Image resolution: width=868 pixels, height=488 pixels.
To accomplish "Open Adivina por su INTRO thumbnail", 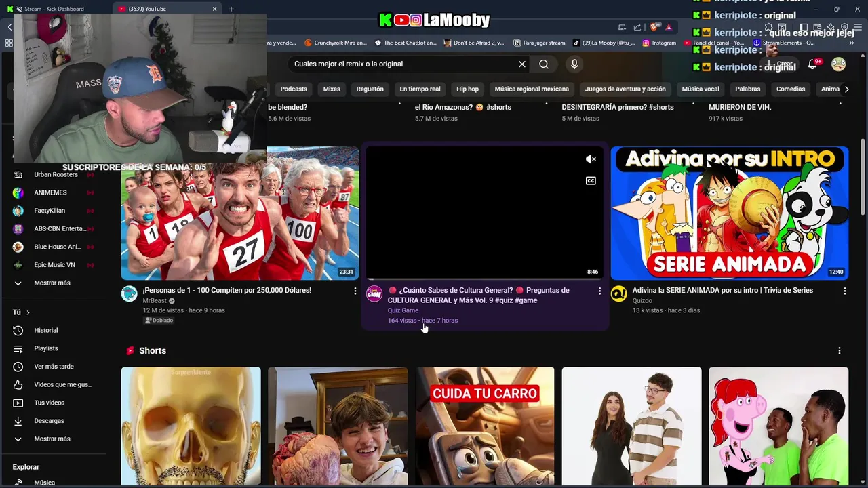I will click(x=730, y=213).
